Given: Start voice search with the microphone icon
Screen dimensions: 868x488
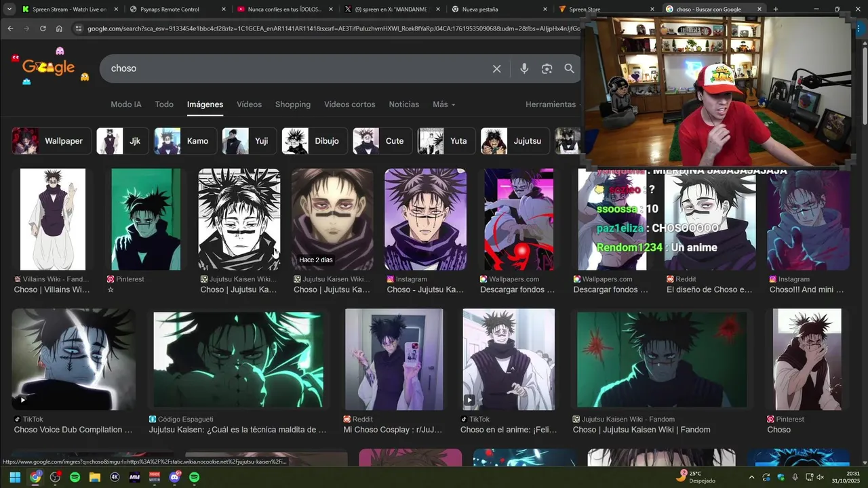Looking at the screenshot, I should coord(524,68).
